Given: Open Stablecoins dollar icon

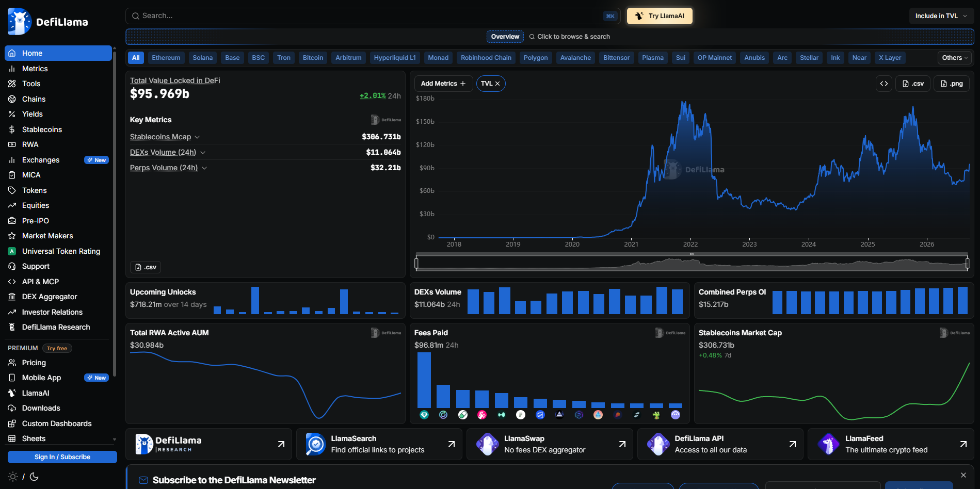Looking at the screenshot, I should tap(12, 129).
